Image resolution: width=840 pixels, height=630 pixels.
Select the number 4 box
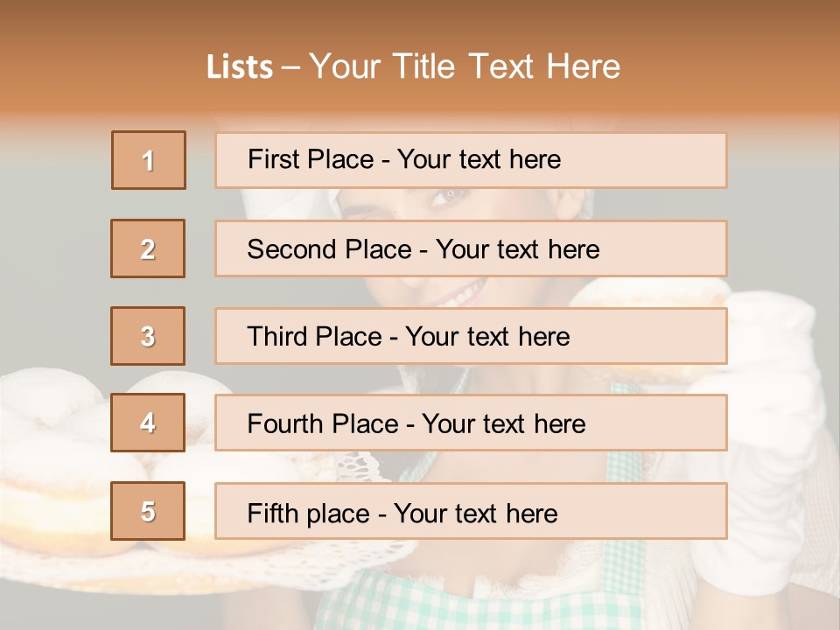[x=149, y=423]
